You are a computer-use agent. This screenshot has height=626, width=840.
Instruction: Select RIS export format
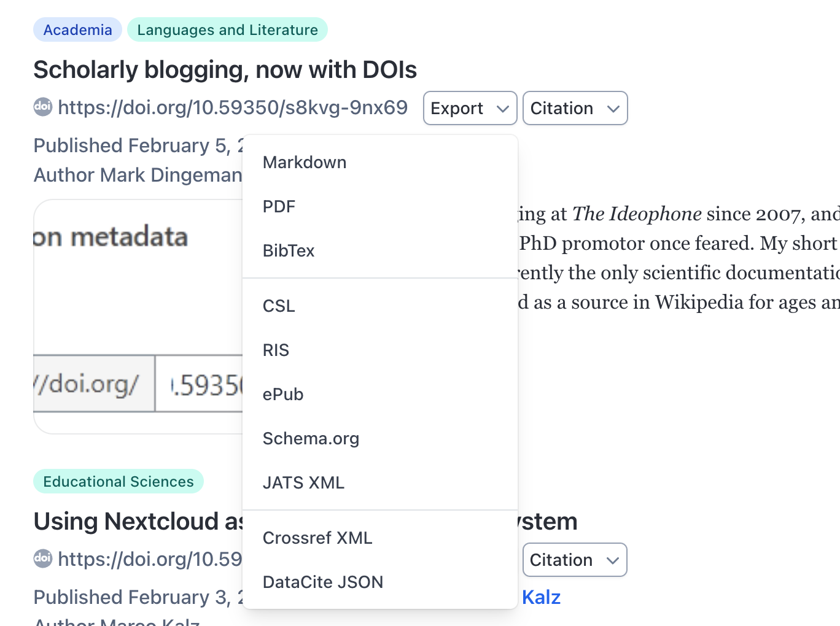[276, 350]
